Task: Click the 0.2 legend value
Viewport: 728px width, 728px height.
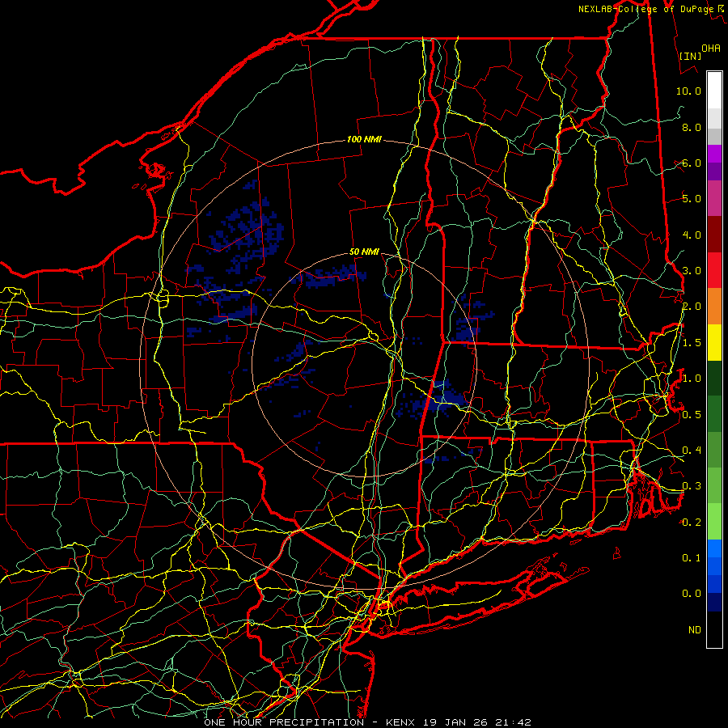Action: (692, 523)
